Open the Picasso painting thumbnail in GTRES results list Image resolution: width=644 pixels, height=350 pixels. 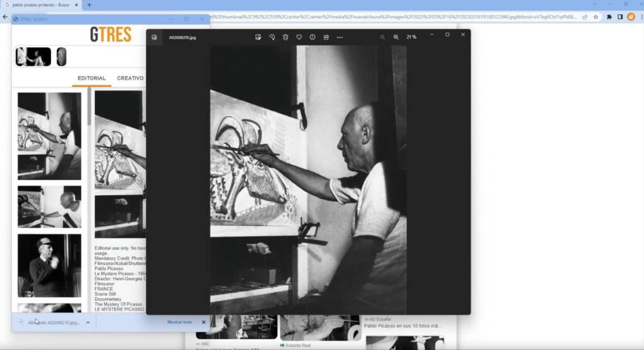point(49,136)
